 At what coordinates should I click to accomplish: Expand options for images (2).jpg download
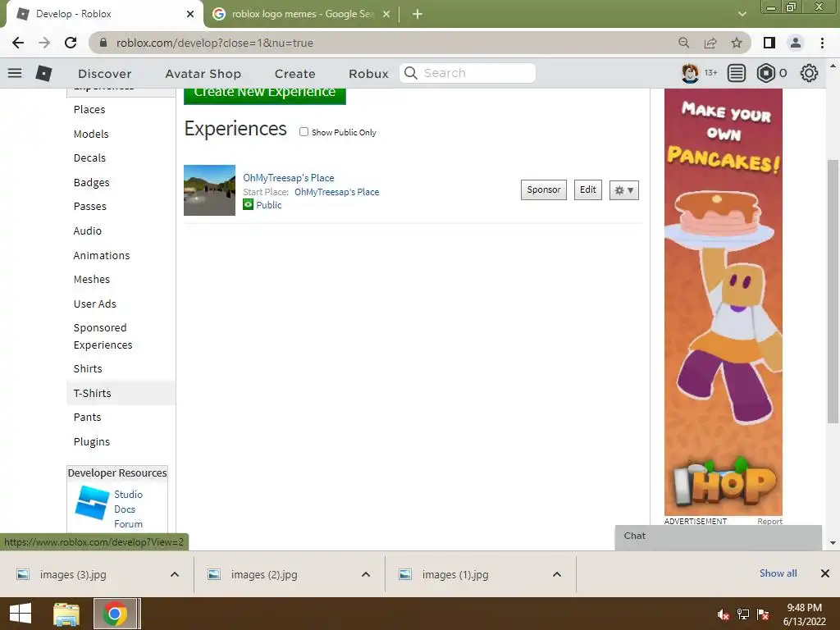click(x=366, y=574)
